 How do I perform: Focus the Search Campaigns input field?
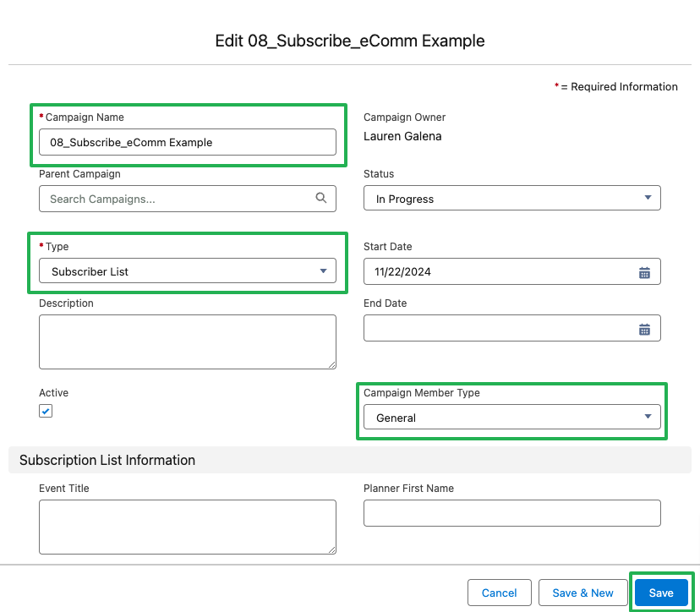(x=188, y=199)
